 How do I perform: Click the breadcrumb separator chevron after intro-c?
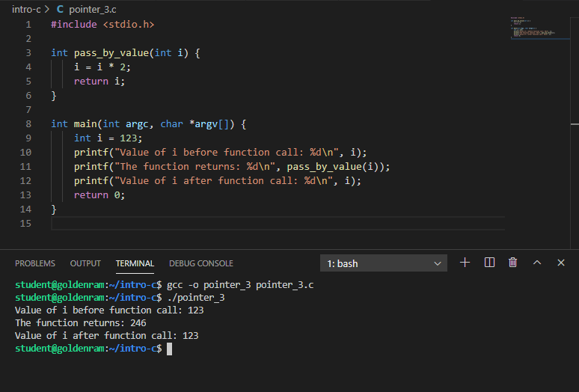47,9
